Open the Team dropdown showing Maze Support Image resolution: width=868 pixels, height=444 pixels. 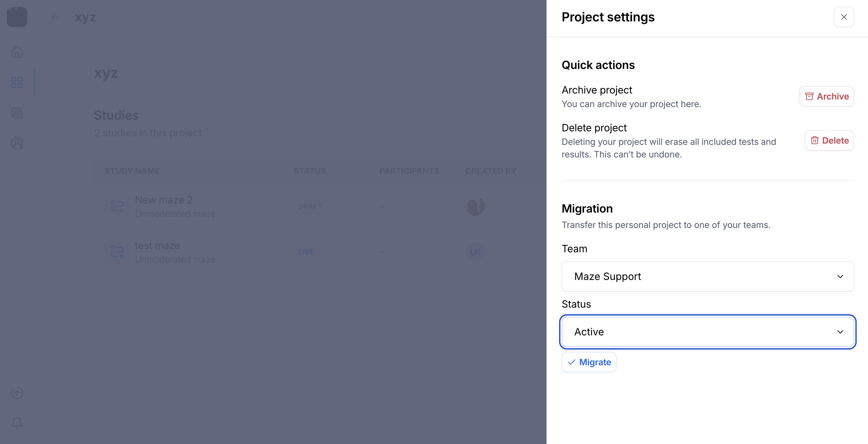coord(707,276)
